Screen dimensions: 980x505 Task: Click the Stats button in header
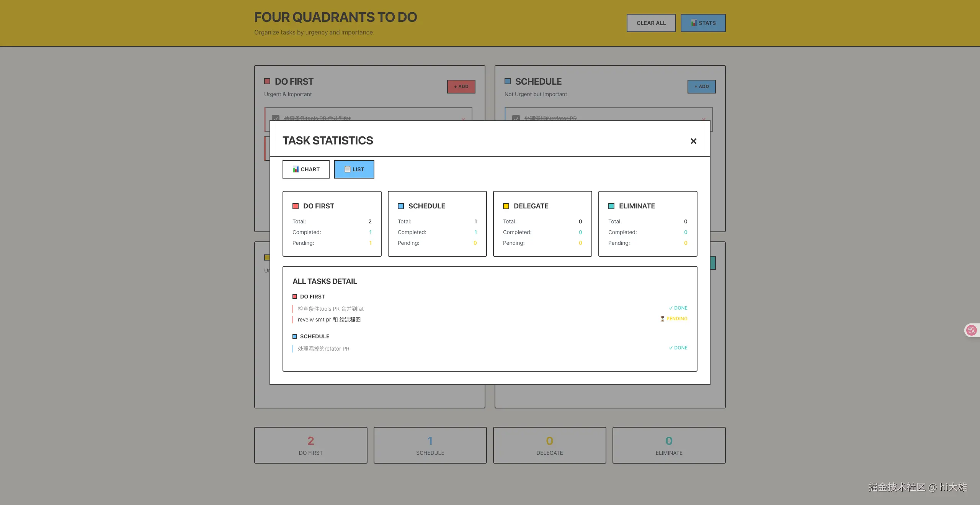tap(703, 23)
